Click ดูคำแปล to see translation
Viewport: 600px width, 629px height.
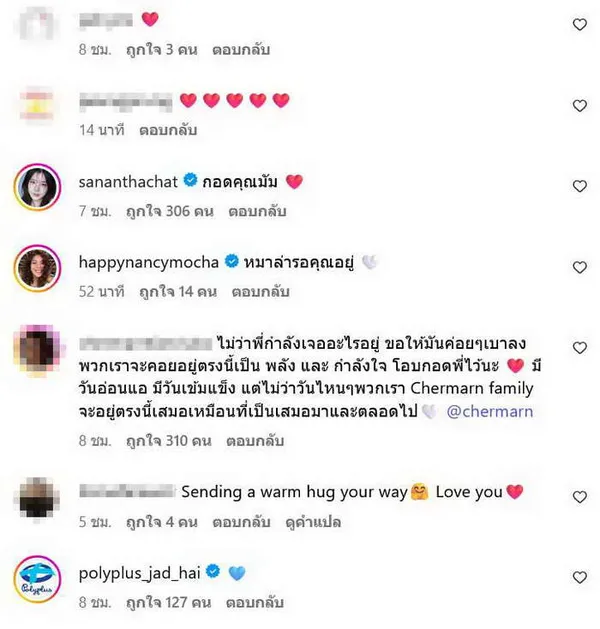[x=313, y=522]
